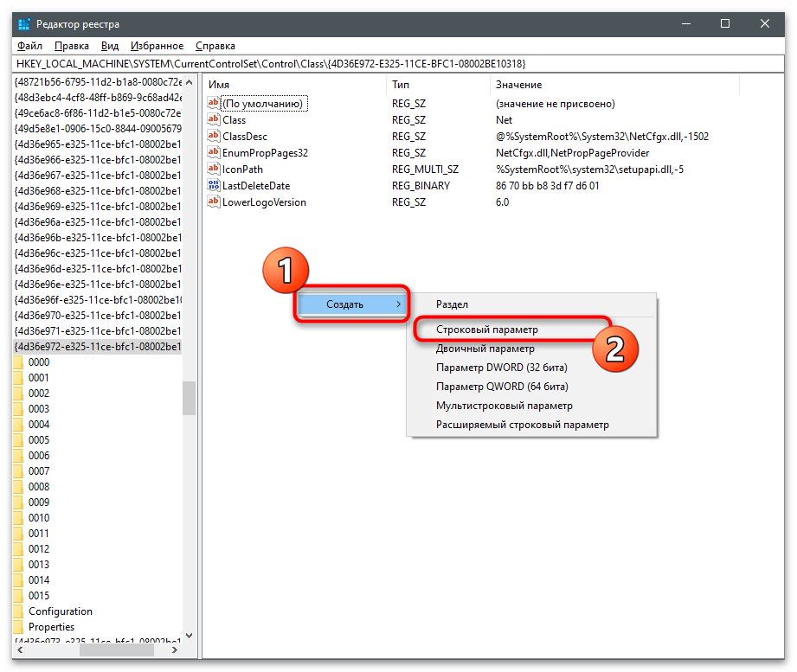Click tree scrollbar up arrow

pos(190,82)
